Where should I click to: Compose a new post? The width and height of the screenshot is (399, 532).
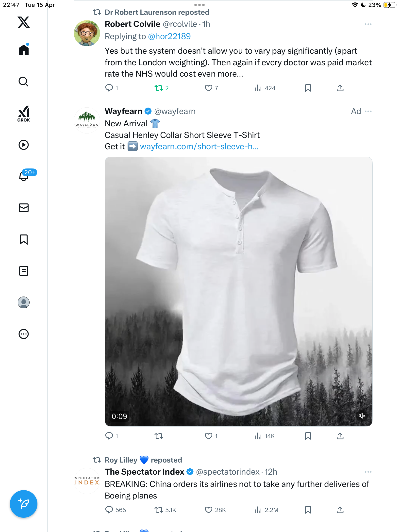(x=24, y=504)
